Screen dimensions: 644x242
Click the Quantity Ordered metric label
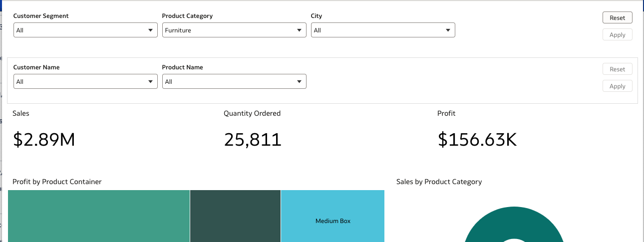252,113
